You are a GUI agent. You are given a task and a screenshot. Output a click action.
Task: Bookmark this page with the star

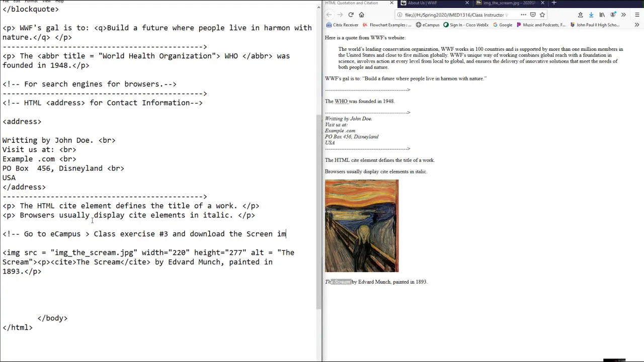pyautogui.click(x=542, y=15)
